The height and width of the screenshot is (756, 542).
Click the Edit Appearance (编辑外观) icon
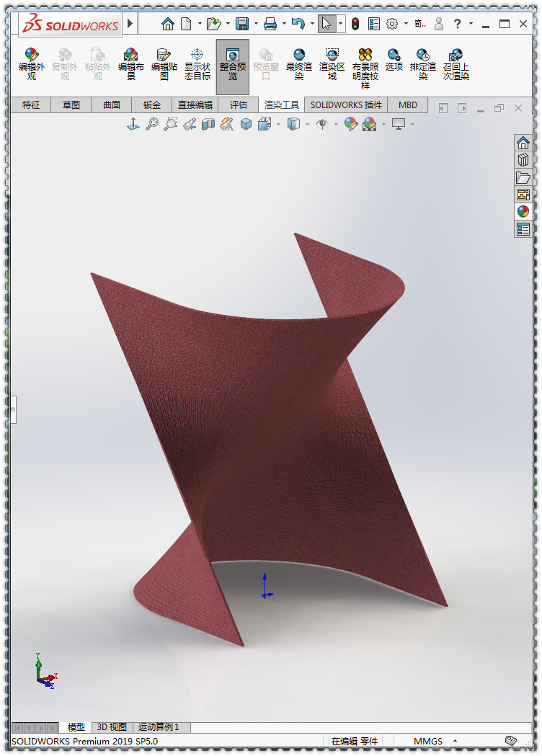31,64
